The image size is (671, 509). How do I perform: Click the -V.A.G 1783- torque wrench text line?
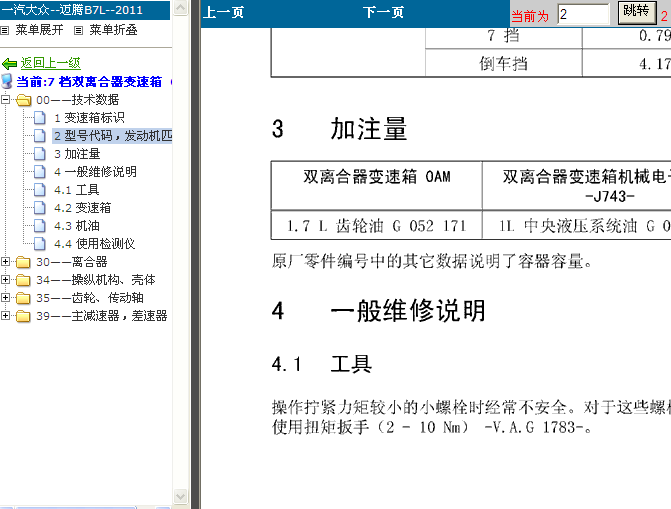[432, 427]
